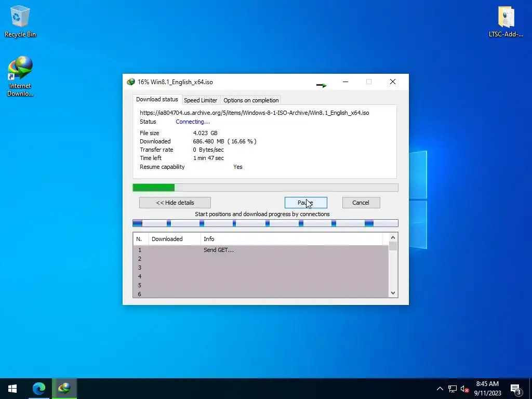
Task: Select connection row 5
Action: point(261,285)
